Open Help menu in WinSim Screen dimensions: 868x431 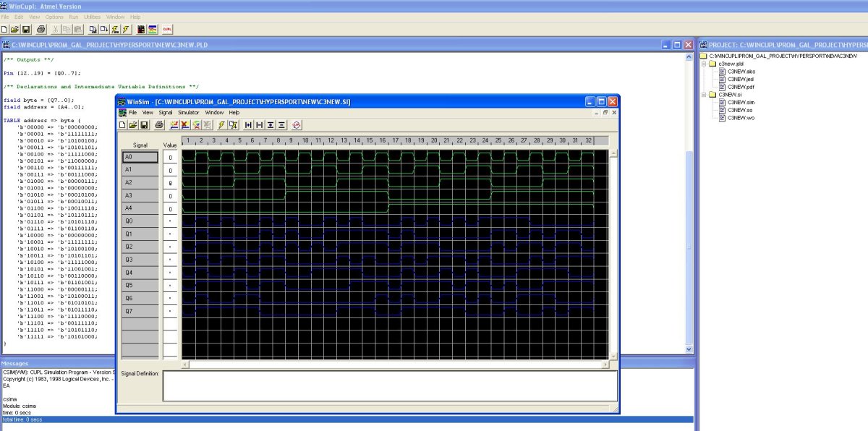(x=234, y=113)
